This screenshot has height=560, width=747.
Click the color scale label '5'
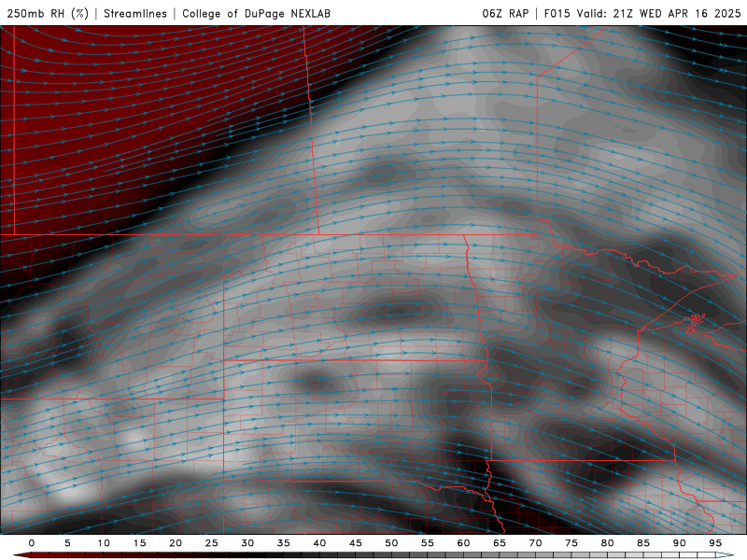(x=67, y=543)
